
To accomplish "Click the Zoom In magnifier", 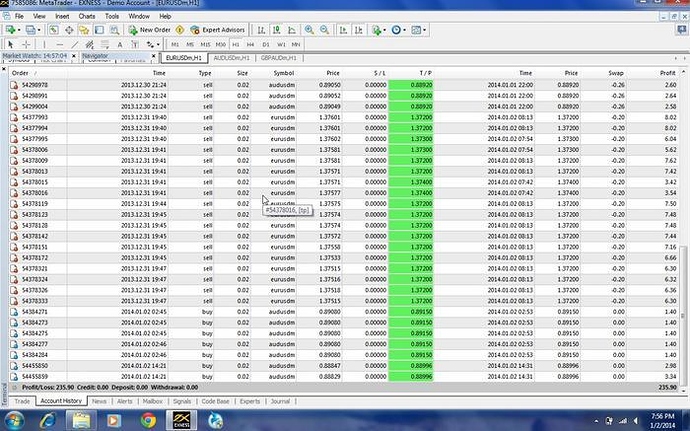I will pos(309,30).
